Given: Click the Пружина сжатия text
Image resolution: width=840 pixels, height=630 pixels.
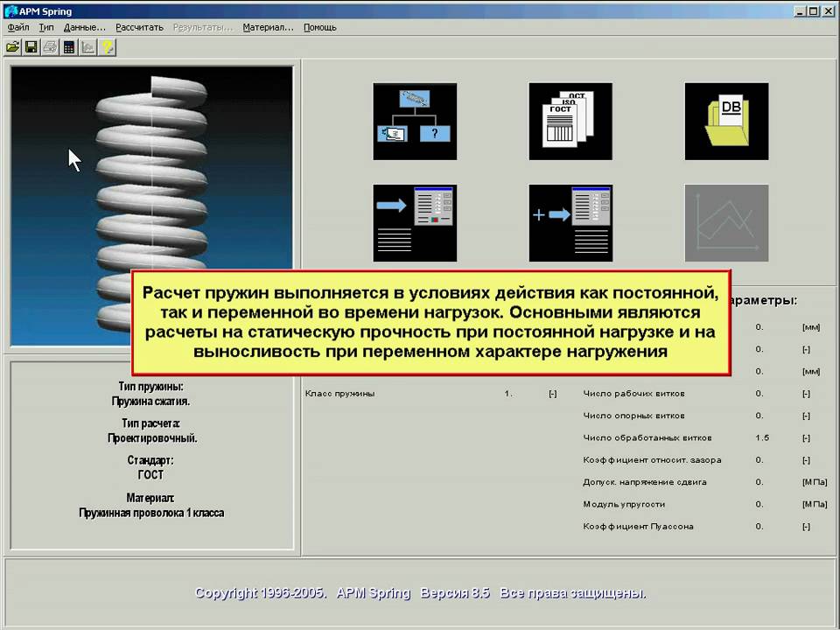Looking at the screenshot, I should point(151,402).
